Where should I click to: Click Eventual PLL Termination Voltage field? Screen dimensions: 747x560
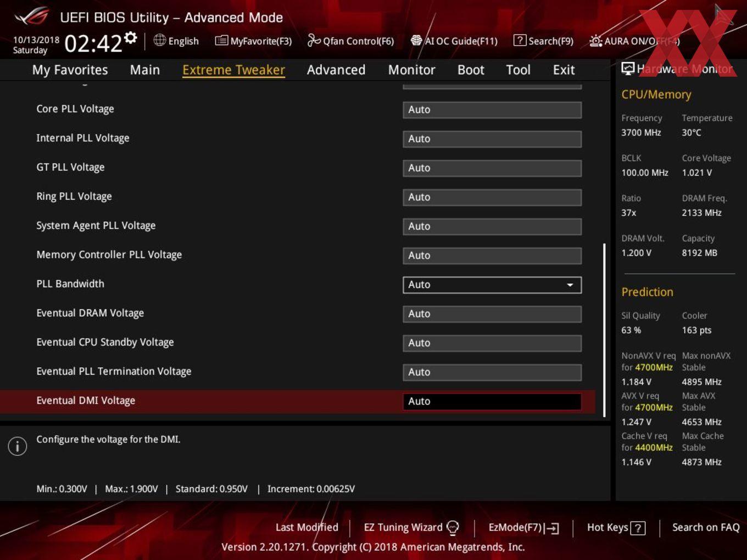(492, 372)
